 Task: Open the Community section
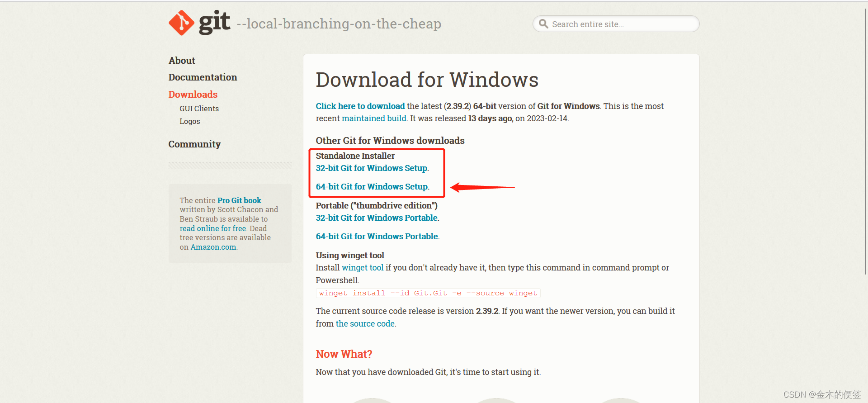(x=194, y=144)
